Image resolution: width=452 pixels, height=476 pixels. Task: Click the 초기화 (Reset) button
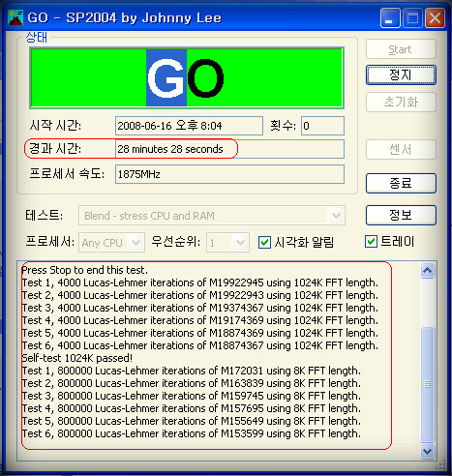[x=401, y=103]
